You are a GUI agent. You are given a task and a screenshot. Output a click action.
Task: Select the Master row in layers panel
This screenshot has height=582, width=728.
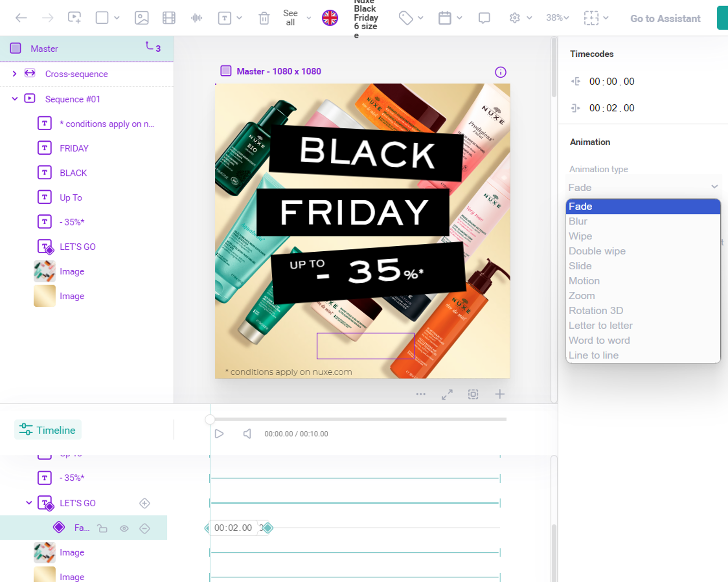[x=87, y=48]
